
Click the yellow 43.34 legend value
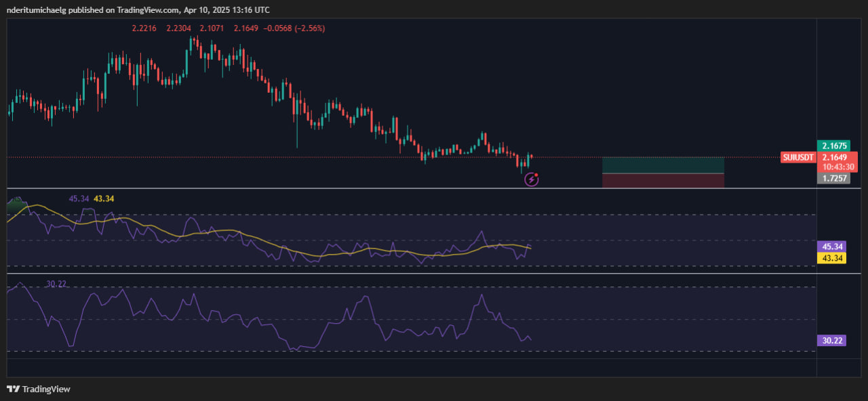pyautogui.click(x=104, y=198)
